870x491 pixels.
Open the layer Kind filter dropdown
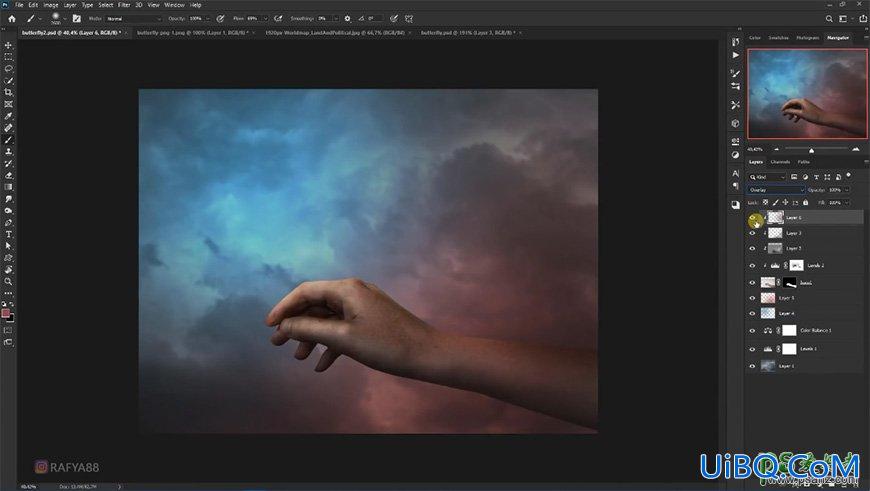click(767, 177)
